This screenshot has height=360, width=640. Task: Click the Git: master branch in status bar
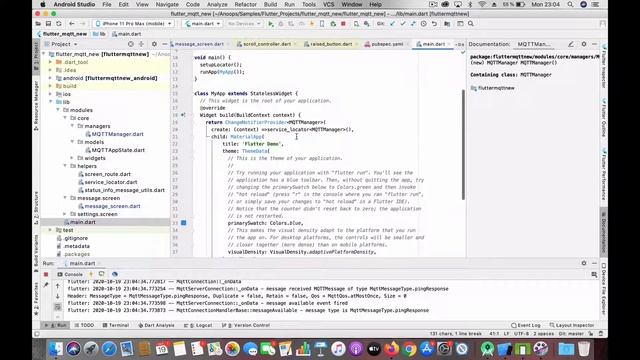[571, 334]
